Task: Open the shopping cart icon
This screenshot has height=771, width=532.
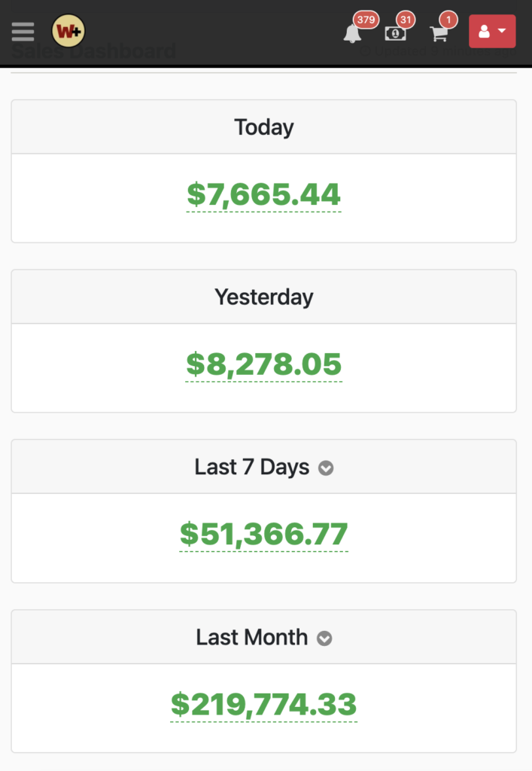Action: coord(438,34)
